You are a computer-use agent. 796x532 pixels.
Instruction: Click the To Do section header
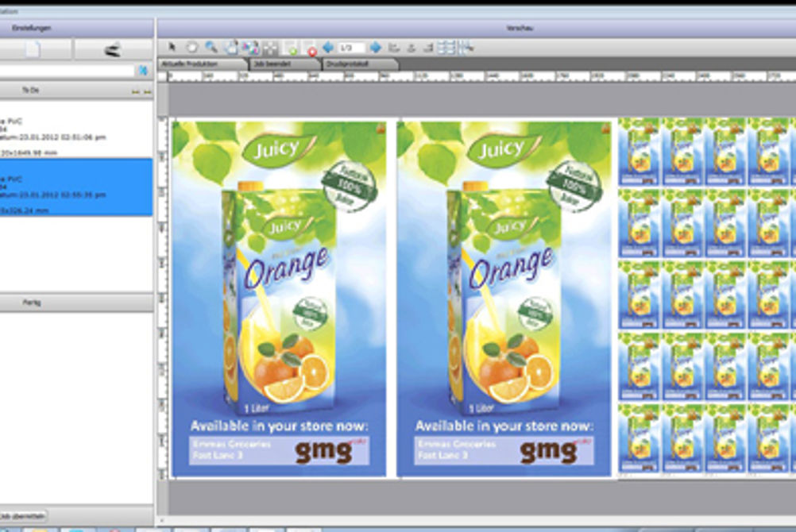[76, 91]
